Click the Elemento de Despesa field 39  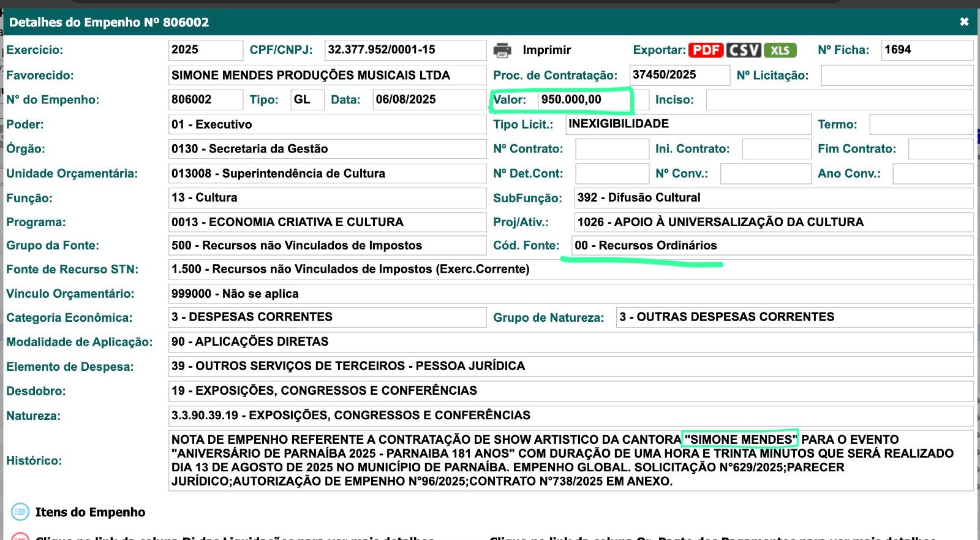coord(571,367)
